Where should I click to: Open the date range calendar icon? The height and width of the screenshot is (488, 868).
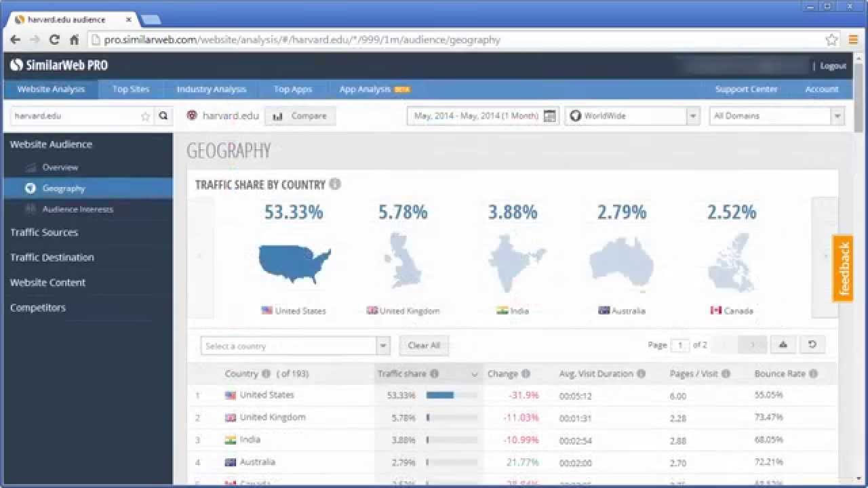550,116
